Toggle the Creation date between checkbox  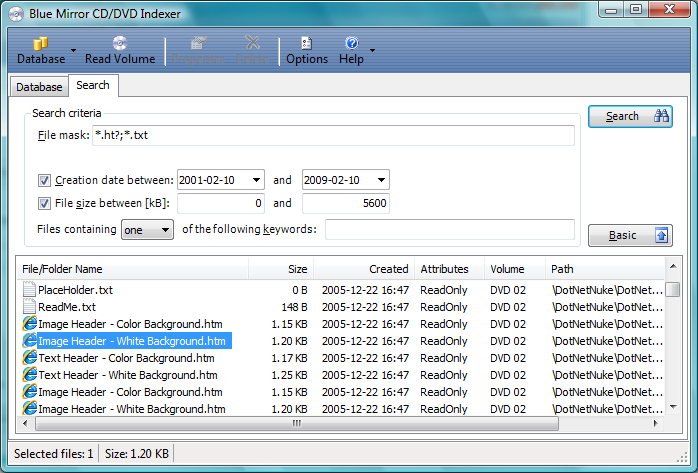pos(44,180)
